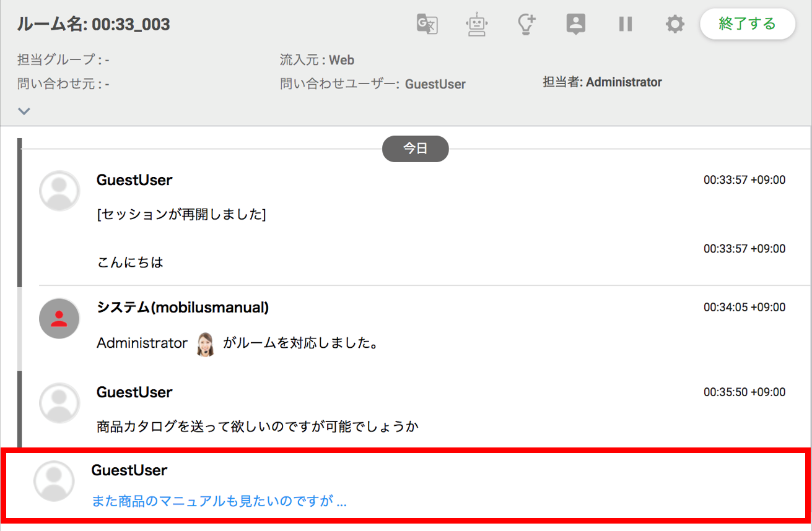Click GuestUser name in typing preview row
This screenshot has height=531, width=812.
point(129,470)
